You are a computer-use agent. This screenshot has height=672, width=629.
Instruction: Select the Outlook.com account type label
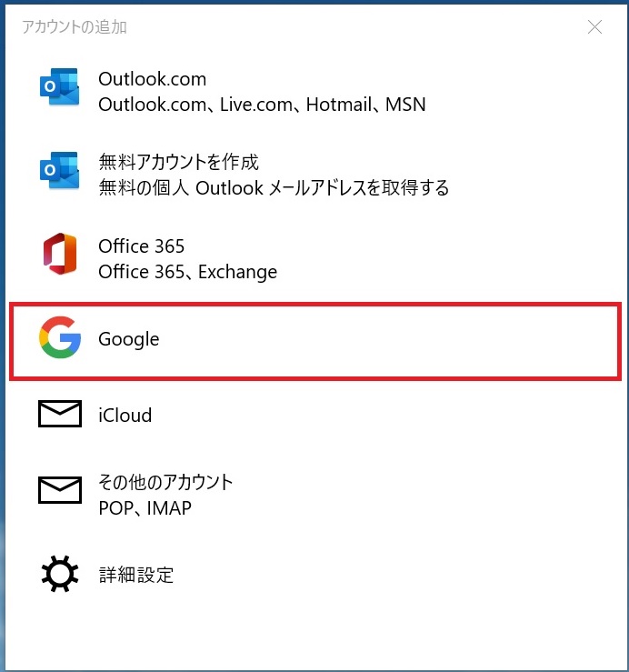tap(152, 80)
